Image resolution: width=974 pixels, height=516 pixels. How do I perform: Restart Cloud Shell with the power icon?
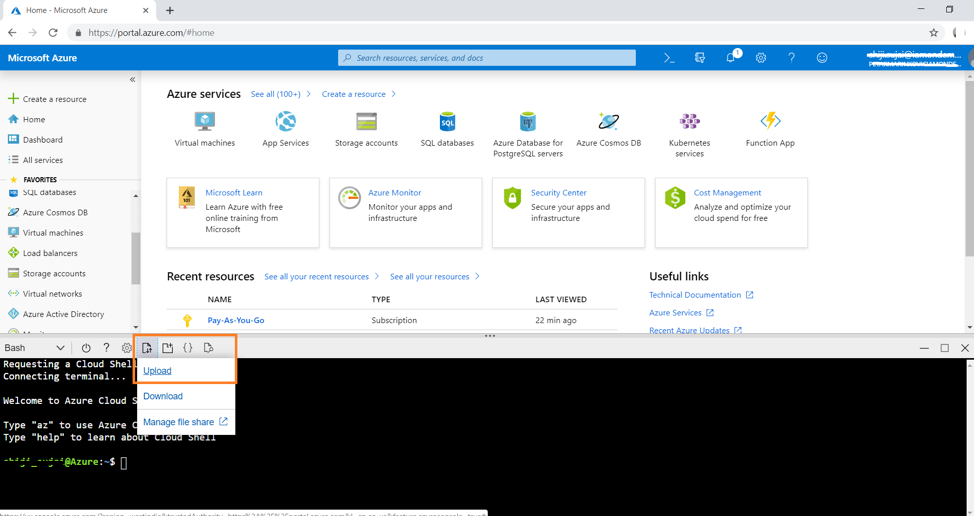(x=86, y=348)
